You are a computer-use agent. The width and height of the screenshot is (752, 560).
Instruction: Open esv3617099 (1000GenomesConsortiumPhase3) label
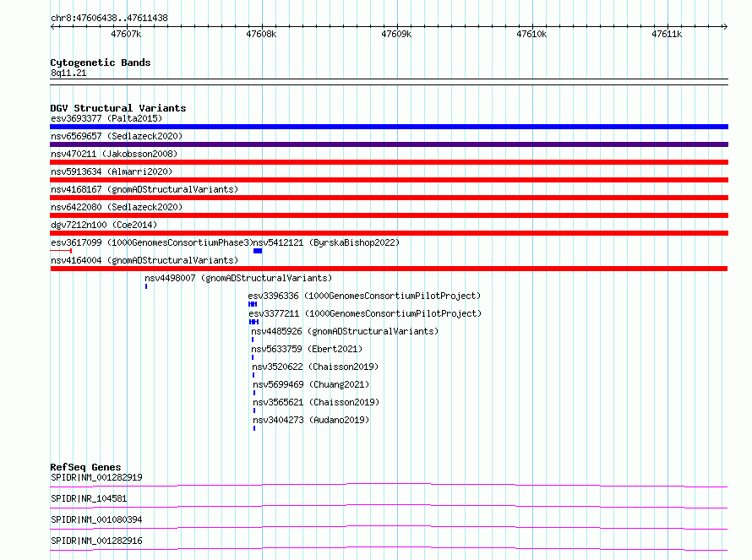point(151,242)
